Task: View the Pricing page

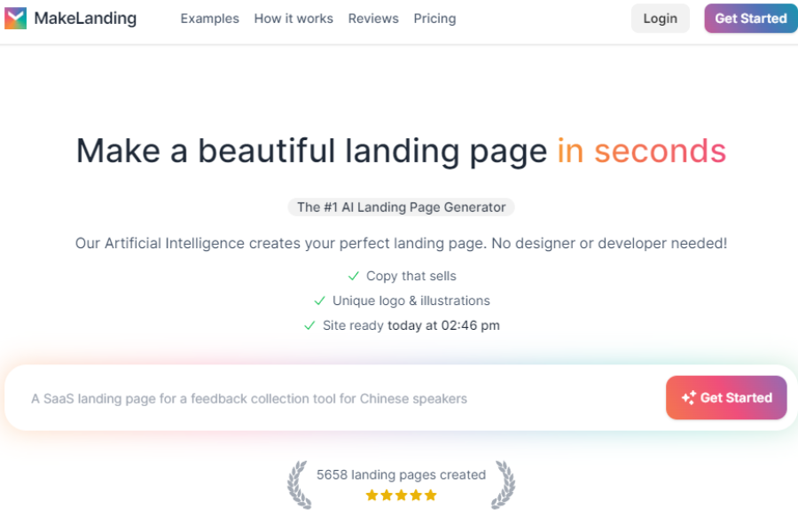Action: 434,18
